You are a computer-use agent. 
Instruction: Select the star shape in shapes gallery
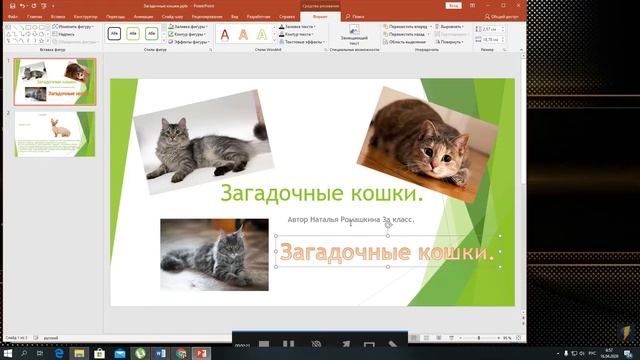(x=41, y=41)
